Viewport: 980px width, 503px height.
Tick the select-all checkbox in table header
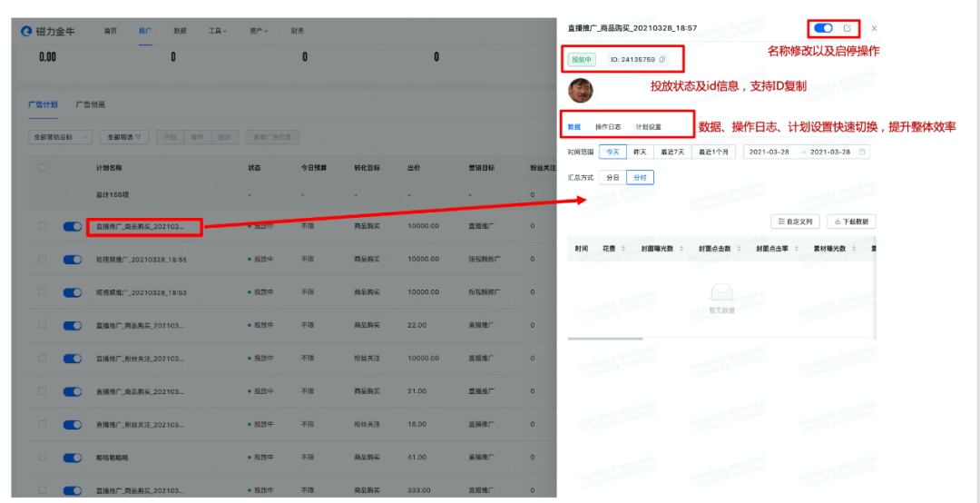42,168
